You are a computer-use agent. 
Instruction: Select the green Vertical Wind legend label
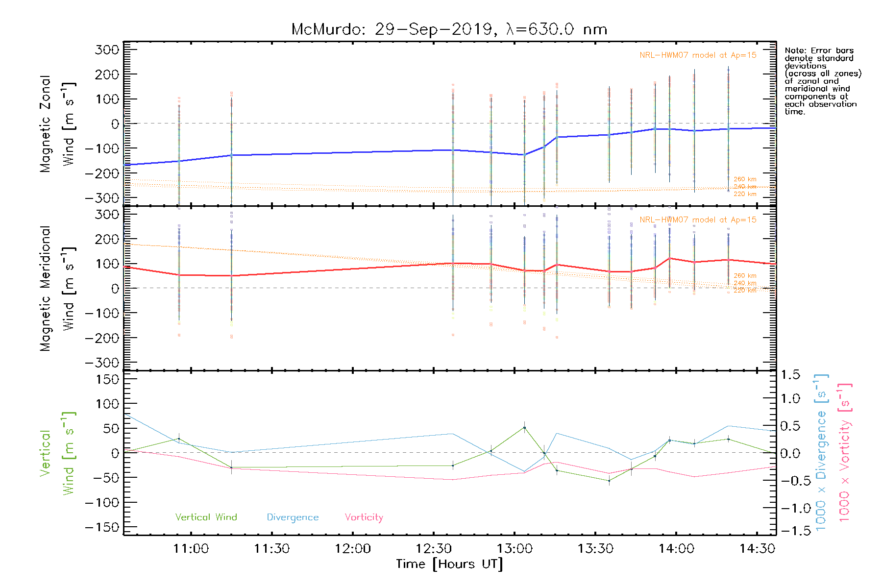(x=206, y=517)
